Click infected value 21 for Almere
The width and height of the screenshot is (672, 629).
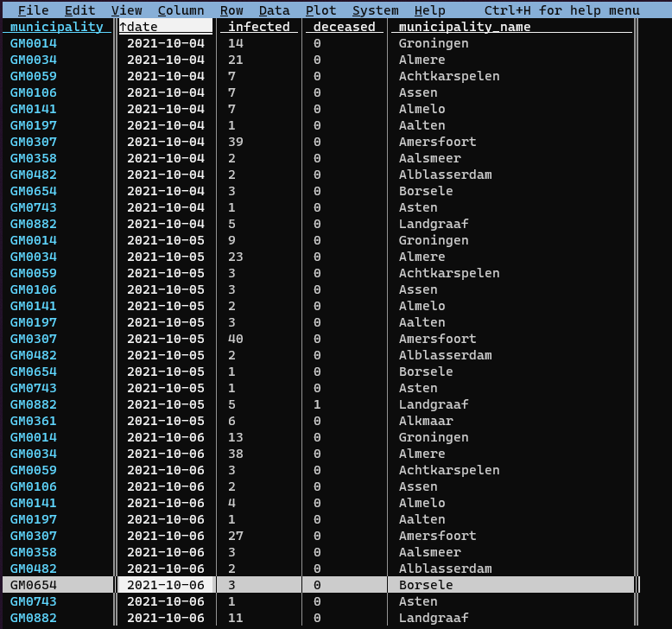tap(236, 60)
